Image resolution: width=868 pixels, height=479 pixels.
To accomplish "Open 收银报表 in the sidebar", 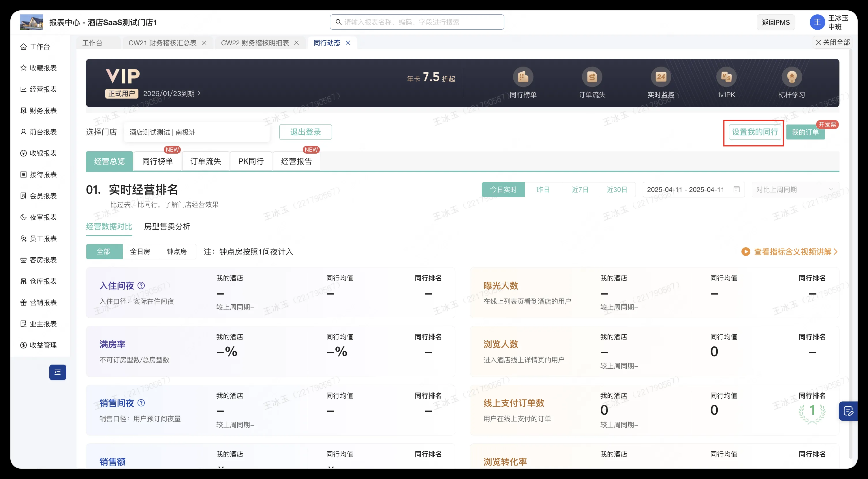I will click(39, 153).
